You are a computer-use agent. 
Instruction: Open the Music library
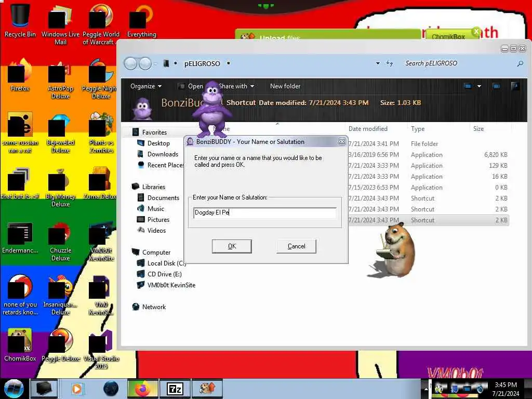pos(155,209)
